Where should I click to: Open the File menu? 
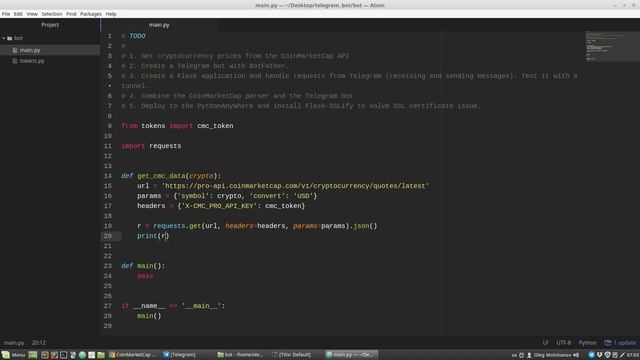point(6,14)
